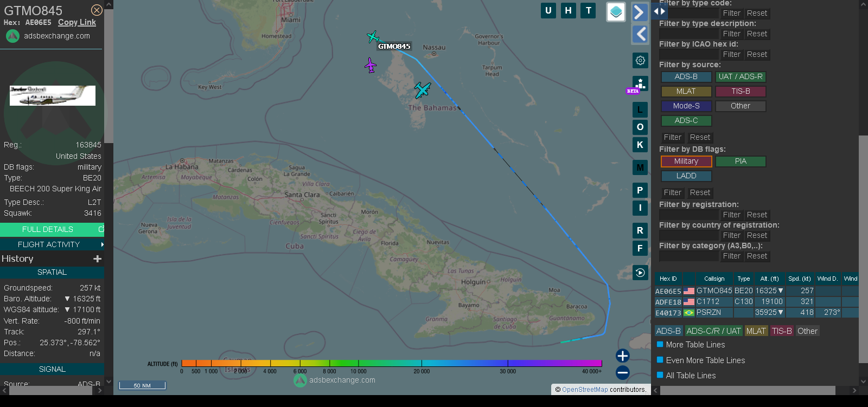Open FULL DETAILS for the aircraft
Image resolution: width=868 pixels, height=407 pixels.
(x=52, y=229)
